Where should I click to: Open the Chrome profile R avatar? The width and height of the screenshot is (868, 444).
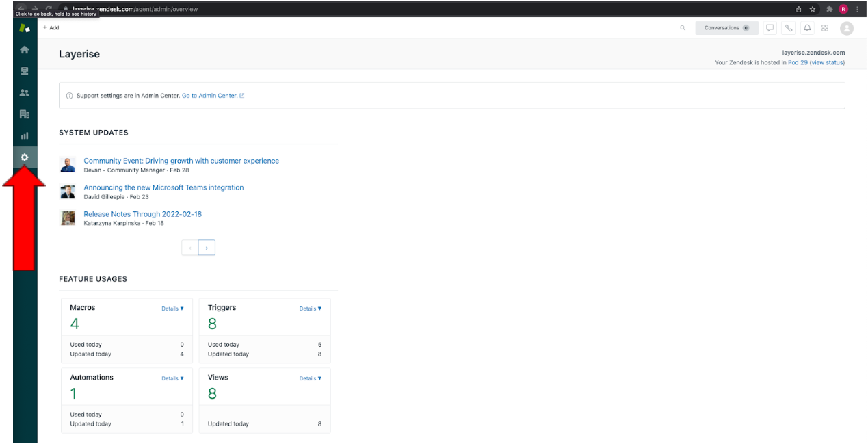pos(843,9)
